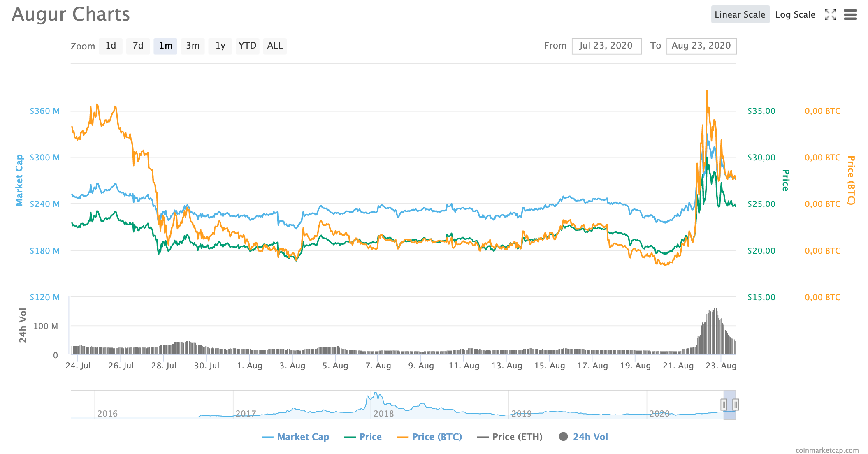868x454 pixels.
Task: Show ALL historical data range
Action: (275, 46)
